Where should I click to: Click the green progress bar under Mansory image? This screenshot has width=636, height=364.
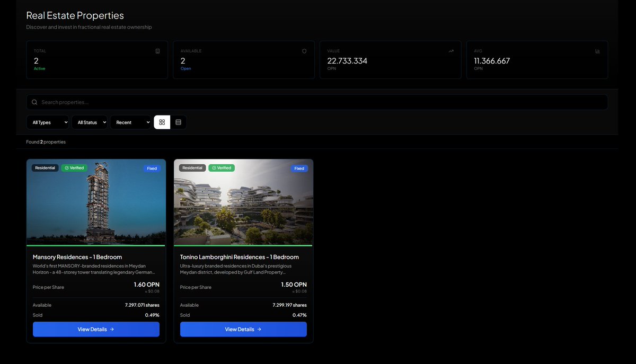[96, 245]
